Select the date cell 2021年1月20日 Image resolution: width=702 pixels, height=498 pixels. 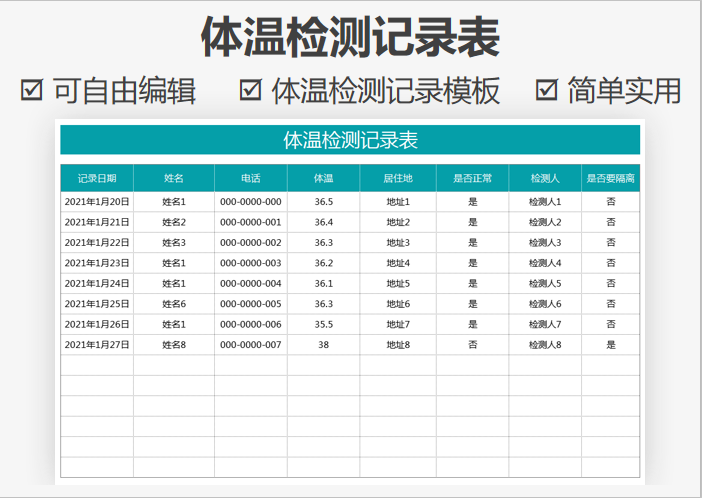point(97,202)
